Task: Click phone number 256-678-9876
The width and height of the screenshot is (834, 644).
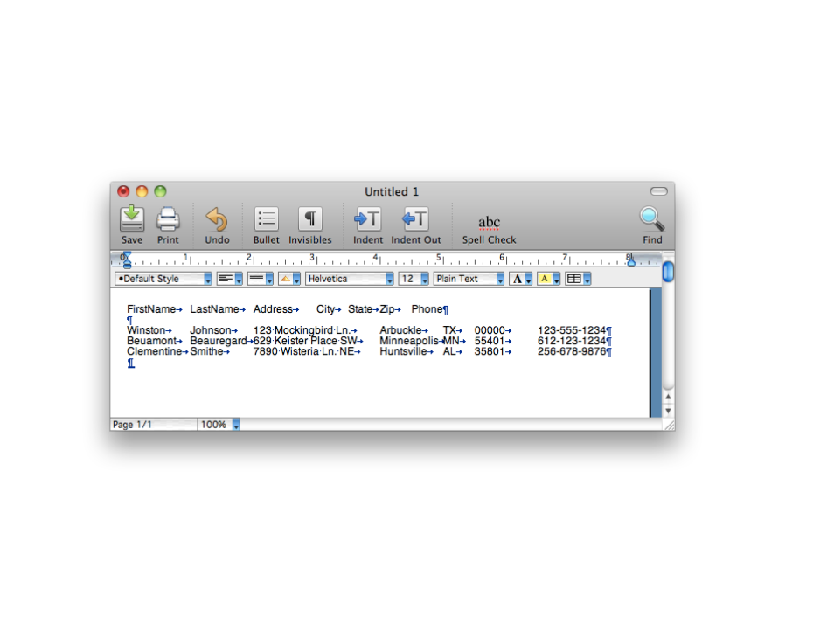Action: [571, 351]
